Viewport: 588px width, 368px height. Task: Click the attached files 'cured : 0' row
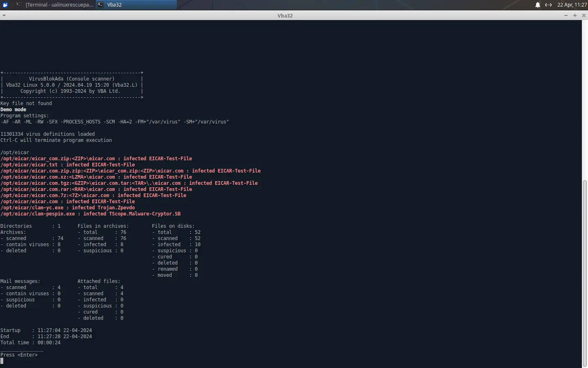[101, 312]
